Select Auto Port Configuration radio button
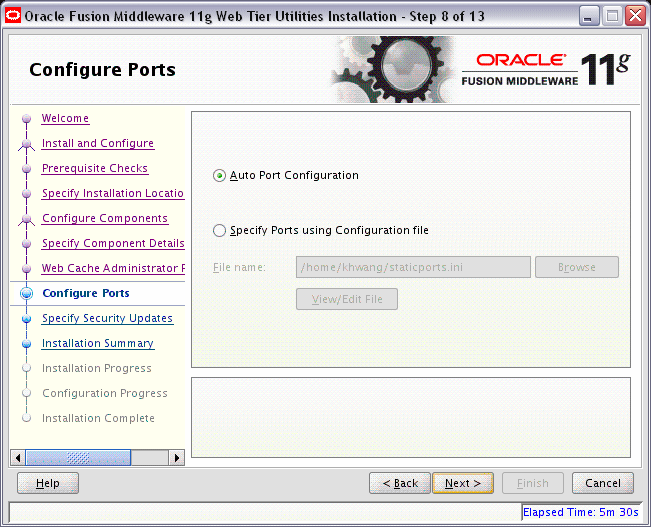651x527 pixels. tap(219, 176)
